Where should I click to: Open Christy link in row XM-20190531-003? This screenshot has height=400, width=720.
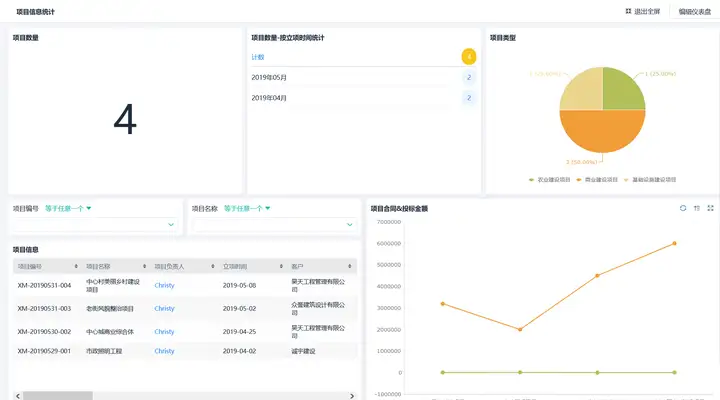click(164, 308)
